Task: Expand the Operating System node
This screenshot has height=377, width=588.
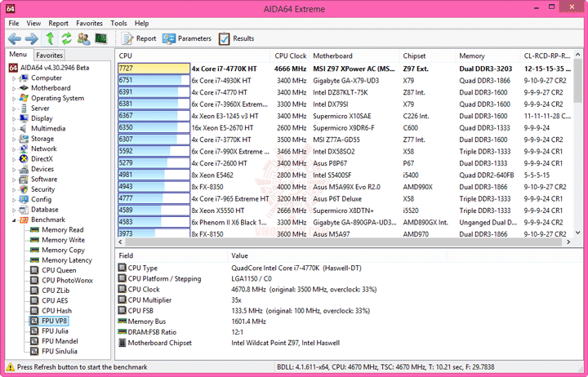Action: [14, 99]
